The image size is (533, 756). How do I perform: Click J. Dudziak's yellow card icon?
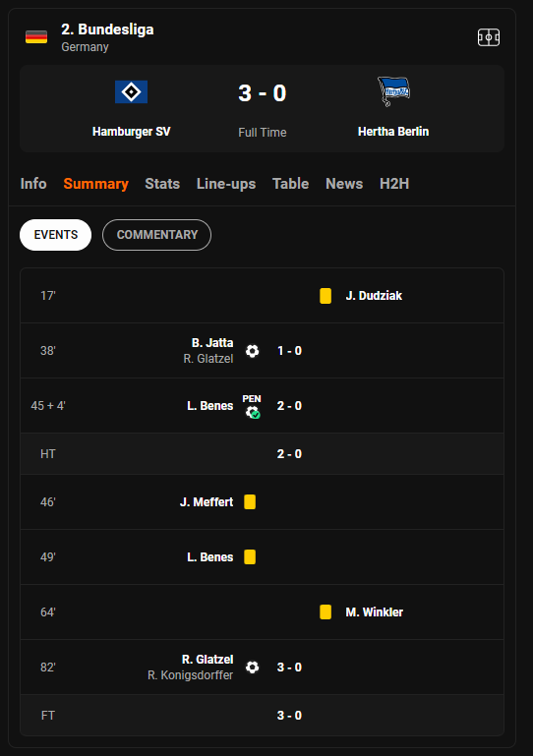pos(326,296)
